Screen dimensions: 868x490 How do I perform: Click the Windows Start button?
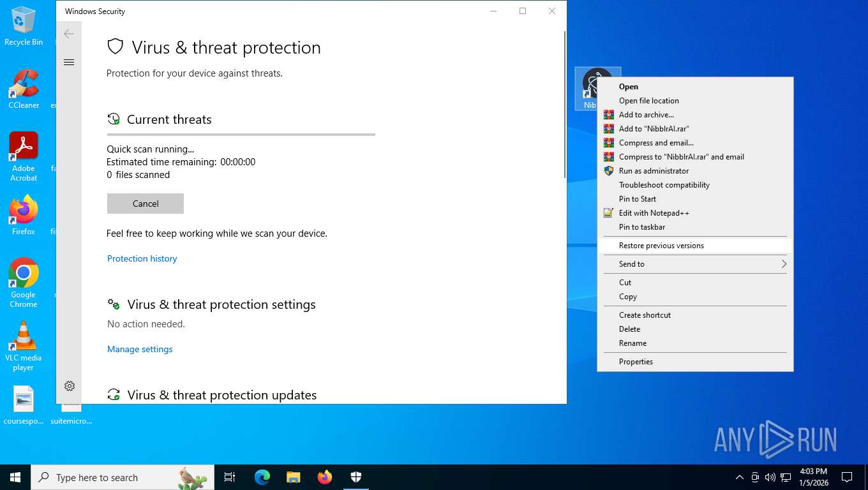coord(15,477)
